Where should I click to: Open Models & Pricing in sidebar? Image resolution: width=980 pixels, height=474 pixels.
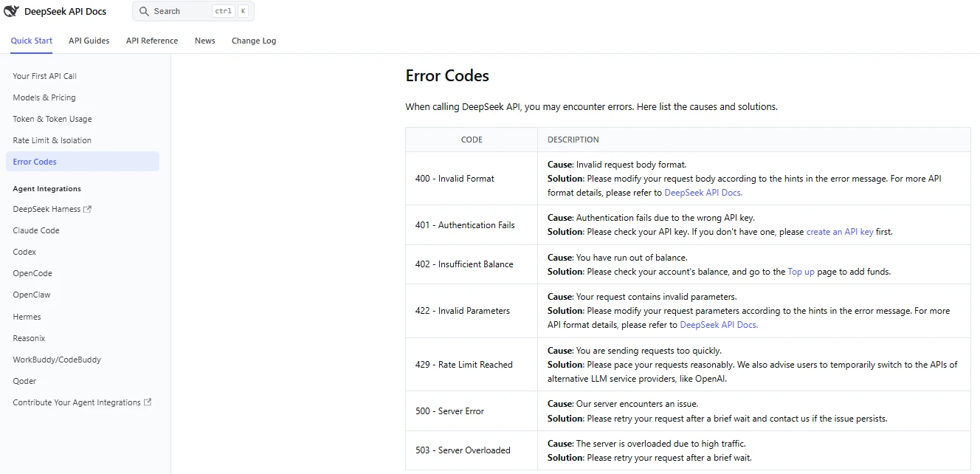coord(83,97)
